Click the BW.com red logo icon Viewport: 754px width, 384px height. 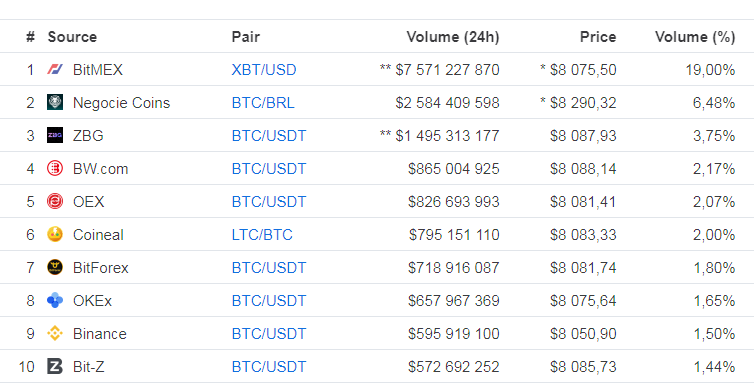(x=55, y=169)
